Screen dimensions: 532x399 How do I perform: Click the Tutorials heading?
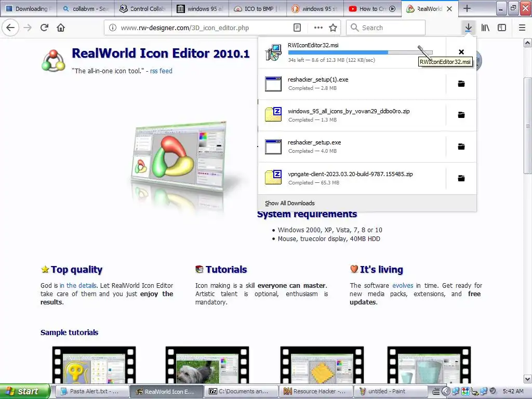(226, 270)
